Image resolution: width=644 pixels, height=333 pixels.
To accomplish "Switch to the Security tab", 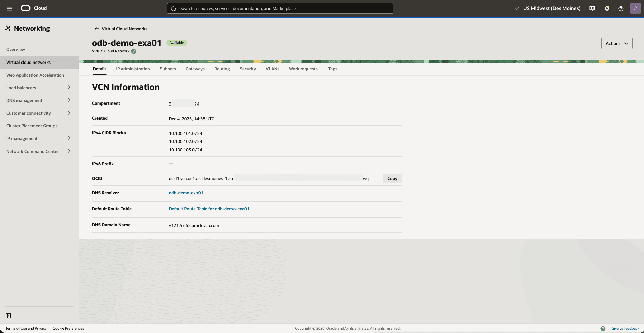I will pyautogui.click(x=247, y=69).
